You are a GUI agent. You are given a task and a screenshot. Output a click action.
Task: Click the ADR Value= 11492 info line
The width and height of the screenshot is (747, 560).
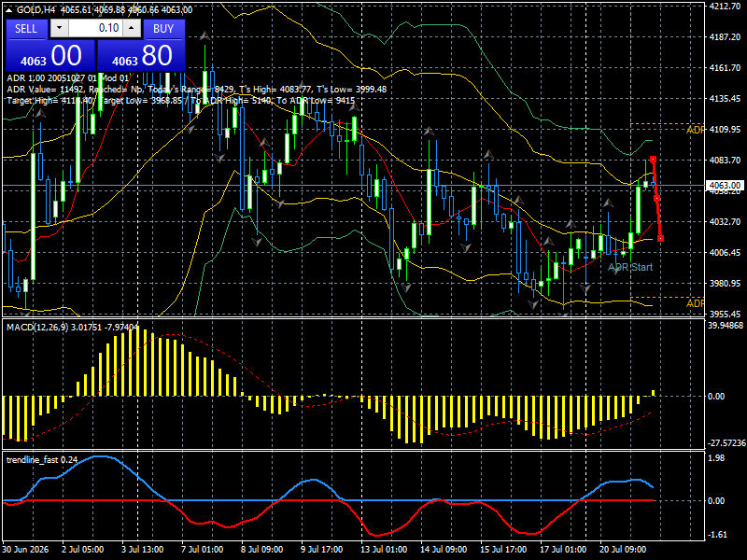[197, 89]
